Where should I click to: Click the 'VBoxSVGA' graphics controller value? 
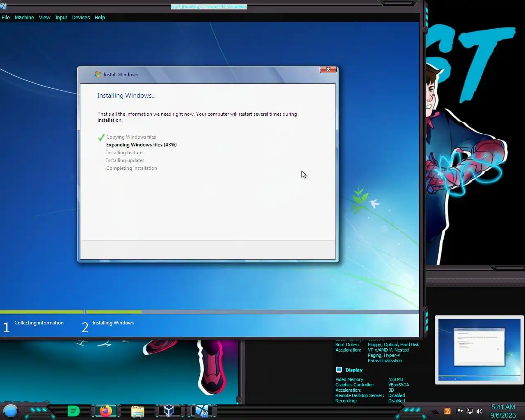point(399,385)
